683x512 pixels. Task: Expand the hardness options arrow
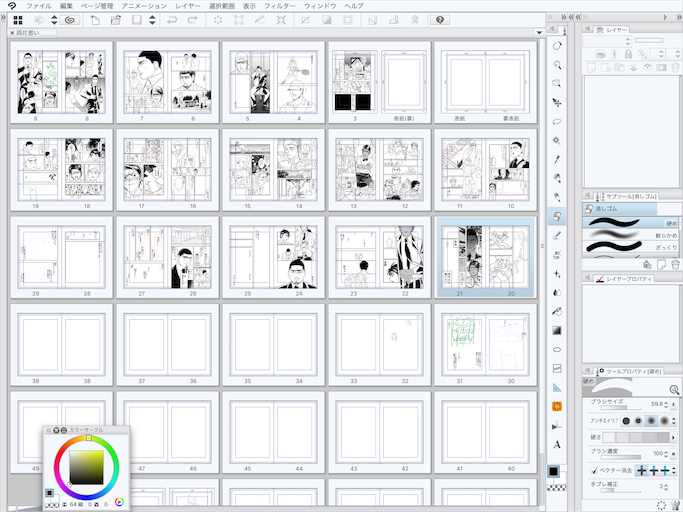pos(674,437)
